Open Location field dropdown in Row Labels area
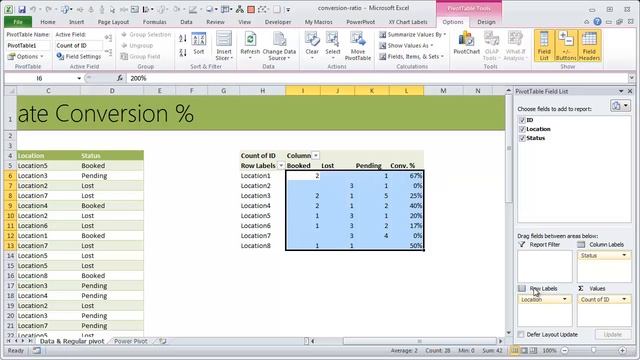The image size is (640, 360). click(x=565, y=299)
